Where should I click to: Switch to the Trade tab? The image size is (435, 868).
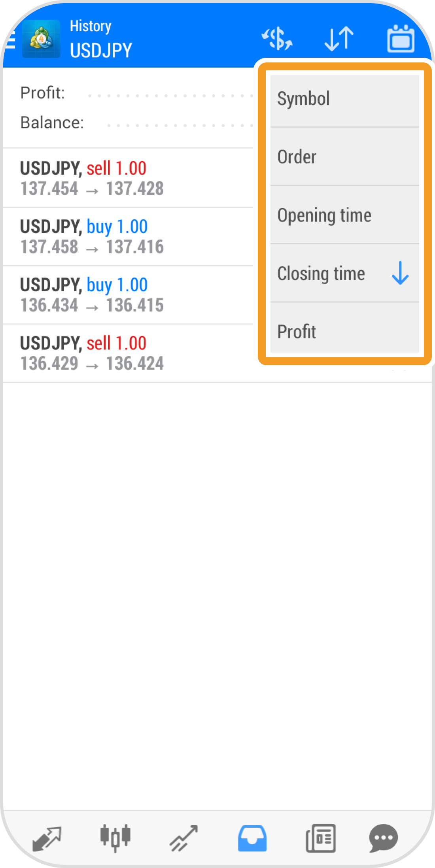[x=184, y=838]
